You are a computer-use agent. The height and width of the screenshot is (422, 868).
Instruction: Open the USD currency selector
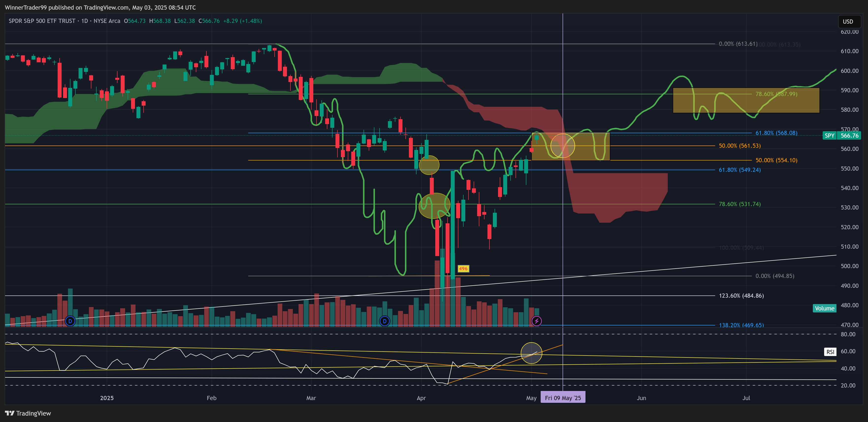click(850, 22)
